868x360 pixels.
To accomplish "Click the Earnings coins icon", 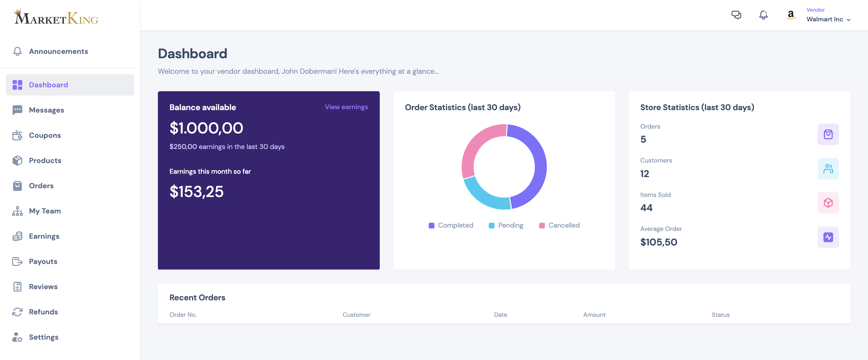I will (x=17, y=236).
